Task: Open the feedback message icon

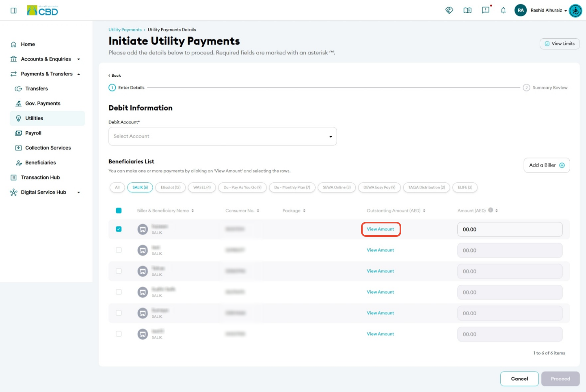Action: click(486, 10)
